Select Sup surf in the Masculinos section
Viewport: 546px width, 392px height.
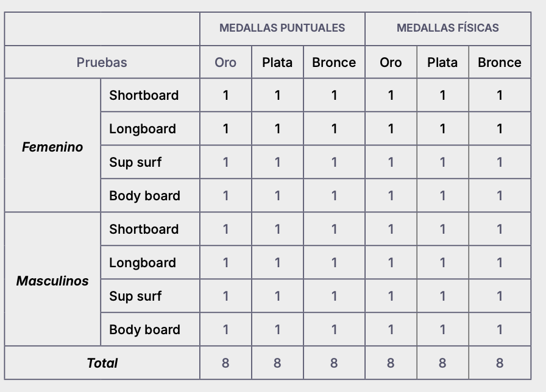(135, 296)
